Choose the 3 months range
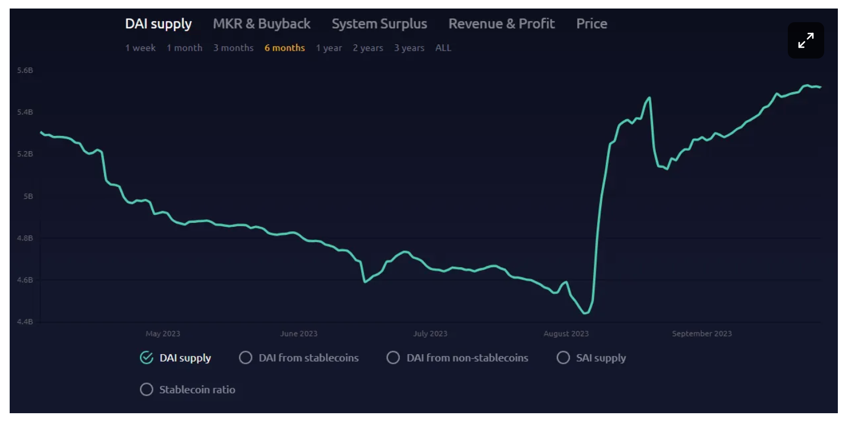Image resolution: width=868 pixels, height=424 pixels. point(233,48)
